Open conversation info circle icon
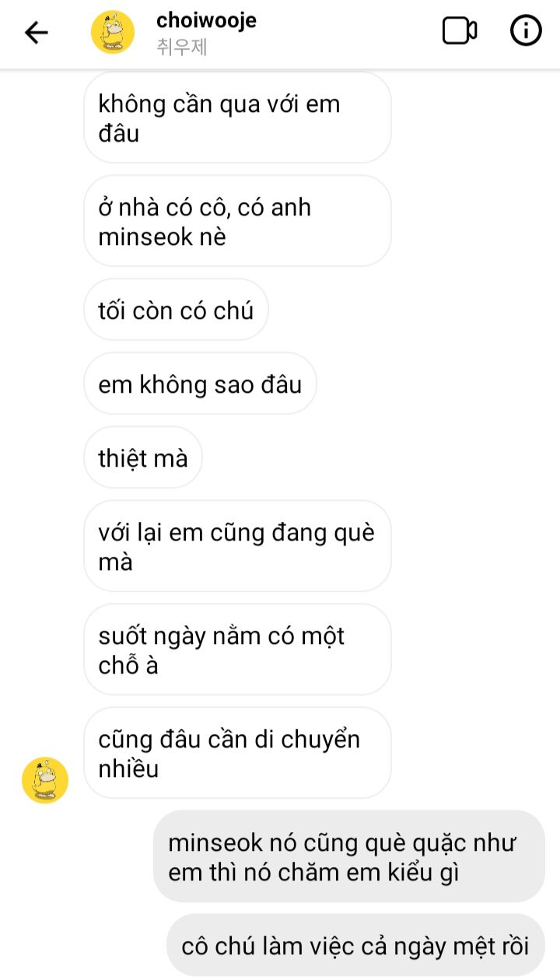The image size is (560, 980). tap(526, 31)
